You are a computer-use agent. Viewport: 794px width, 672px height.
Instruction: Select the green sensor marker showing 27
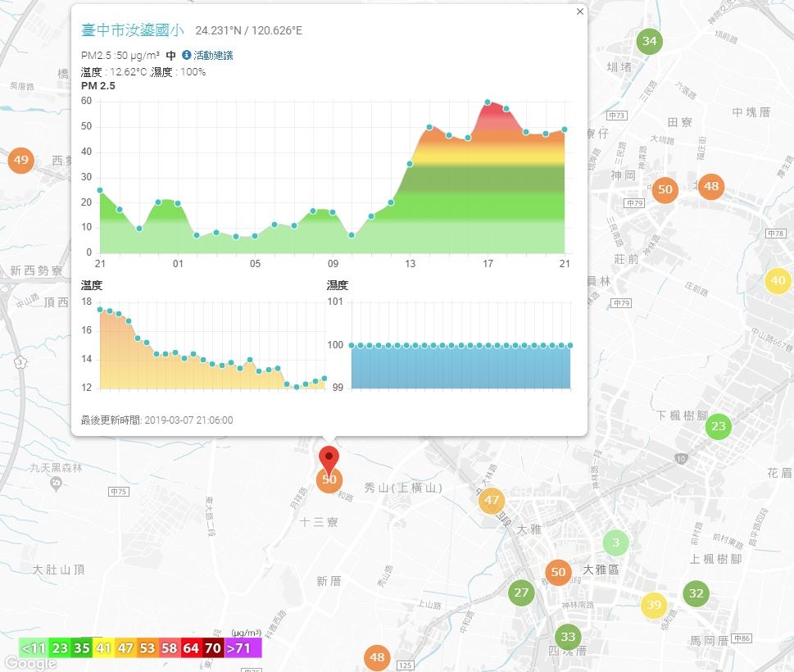521,593
